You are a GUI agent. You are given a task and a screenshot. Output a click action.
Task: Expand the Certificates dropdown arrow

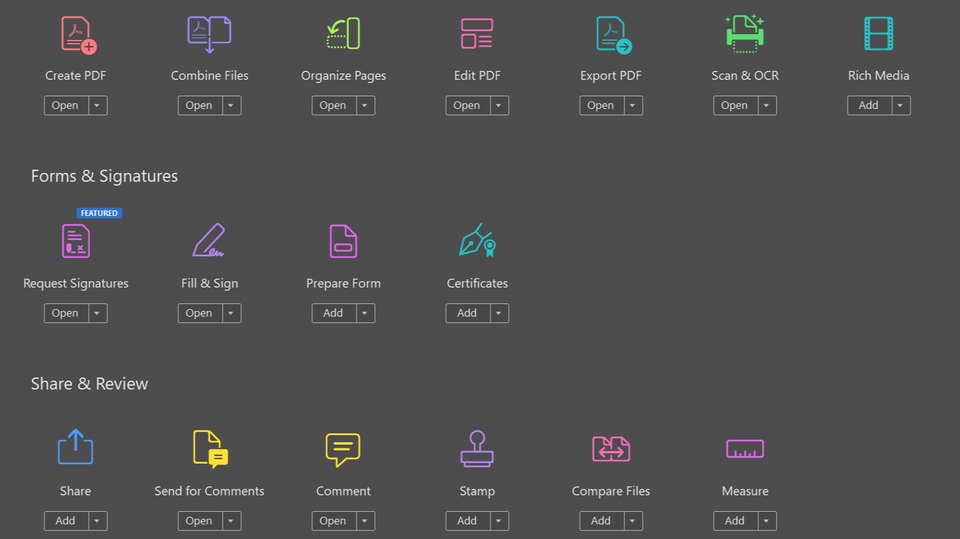499,313
